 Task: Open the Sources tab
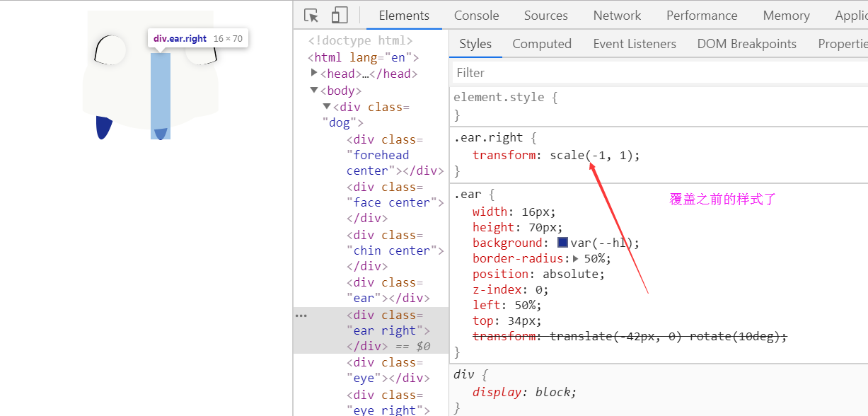[545, 15]
